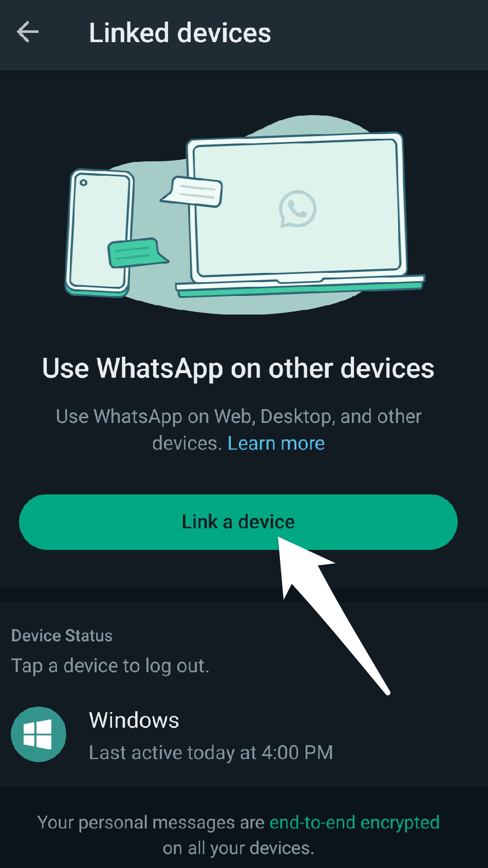
Task: Tap the WhatsApp logo on laptop illustration
Action: coord(297,209)
